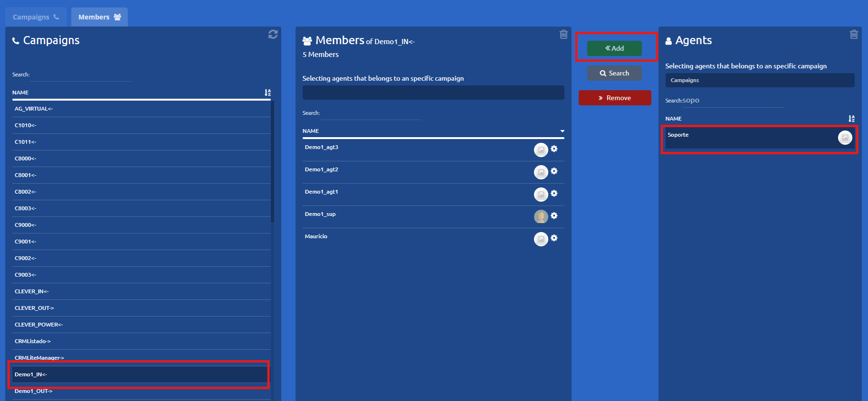This screenshot has width=868, height=401.
Task: Click Soporte agent avatar image
Action: (x=845, y=138)
